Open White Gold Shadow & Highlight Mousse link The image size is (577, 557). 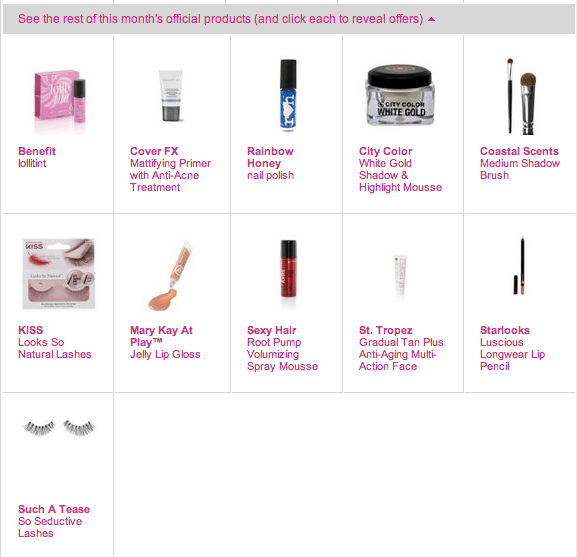(x=400, y=175)
